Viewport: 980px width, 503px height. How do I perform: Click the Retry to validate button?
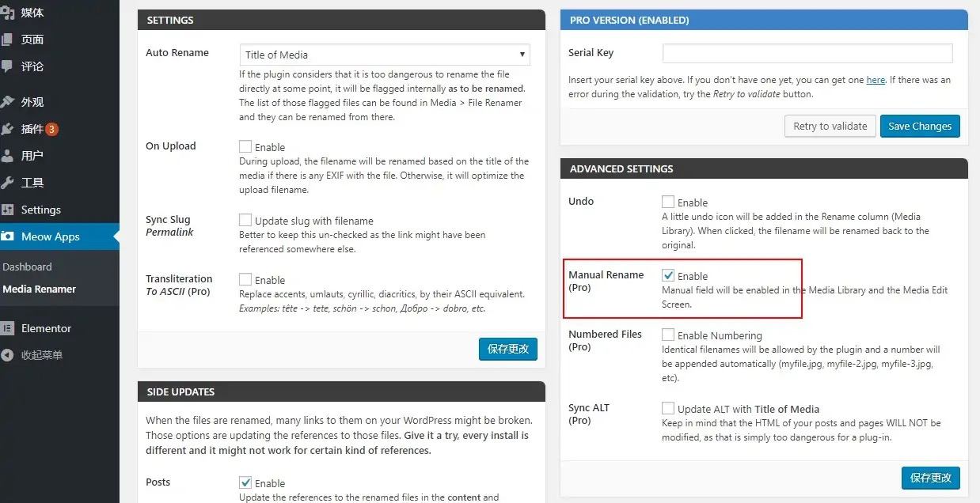[x=830, y=126]
